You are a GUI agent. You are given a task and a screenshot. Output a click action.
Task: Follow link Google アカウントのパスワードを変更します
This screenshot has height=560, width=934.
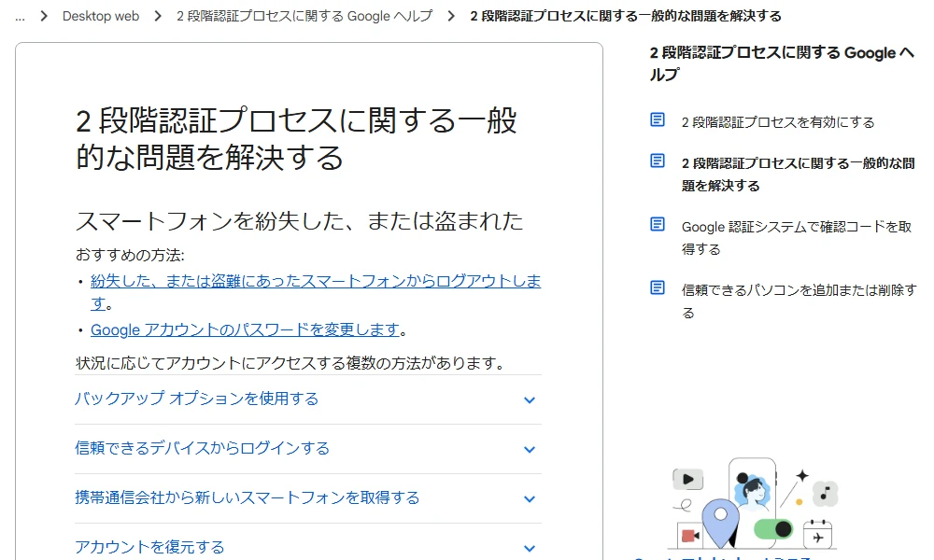click(245, 329)
